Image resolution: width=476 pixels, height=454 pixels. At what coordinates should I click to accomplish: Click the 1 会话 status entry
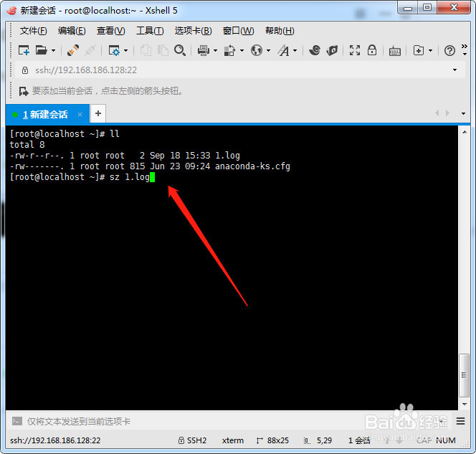click(359, 440)
